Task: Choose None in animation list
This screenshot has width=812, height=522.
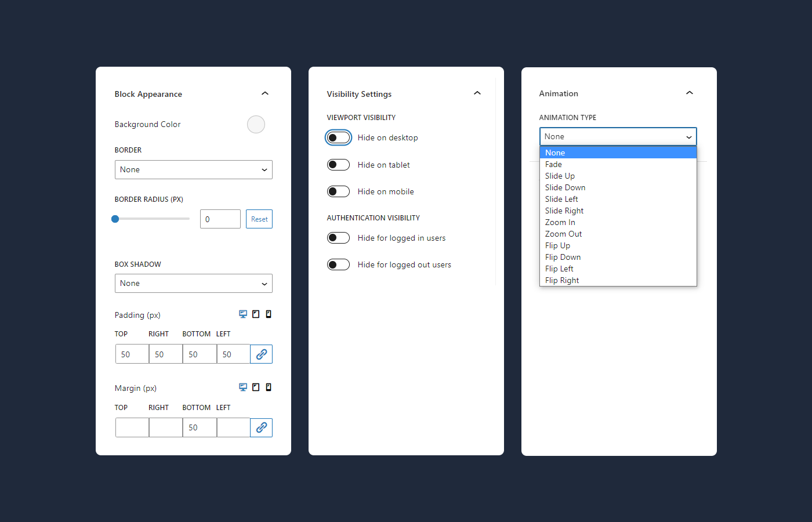Action: tap(618, 153)
